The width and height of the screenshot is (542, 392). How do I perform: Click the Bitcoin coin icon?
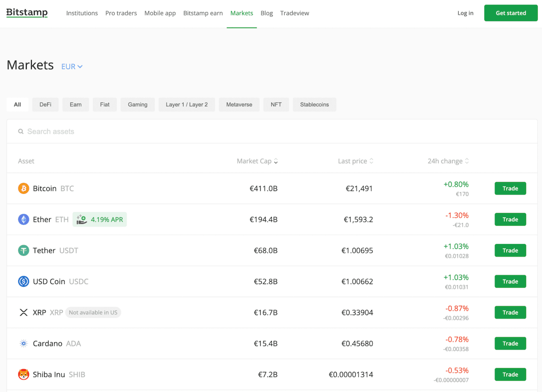[x=23, y=188]
